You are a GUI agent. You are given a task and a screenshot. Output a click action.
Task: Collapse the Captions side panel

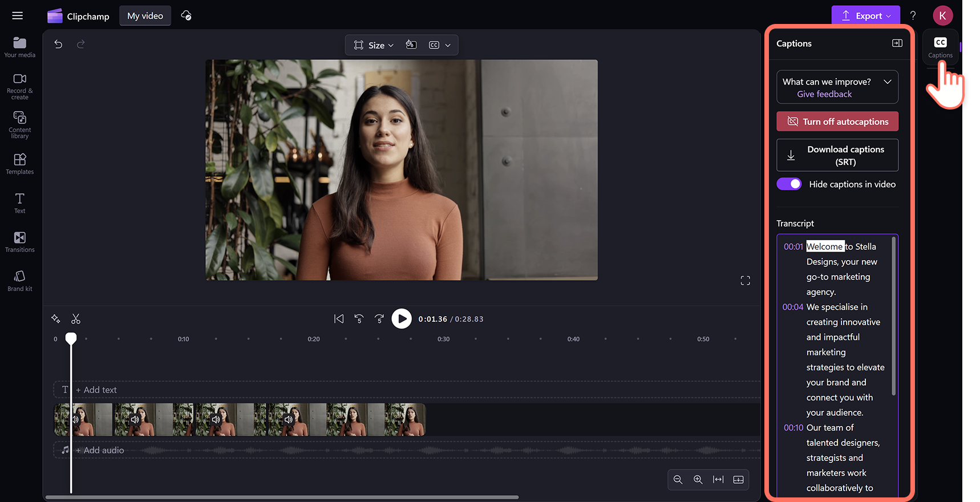(x=897, y=43)
